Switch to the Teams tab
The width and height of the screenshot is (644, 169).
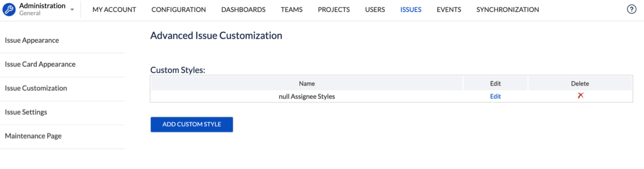[291, 10]
